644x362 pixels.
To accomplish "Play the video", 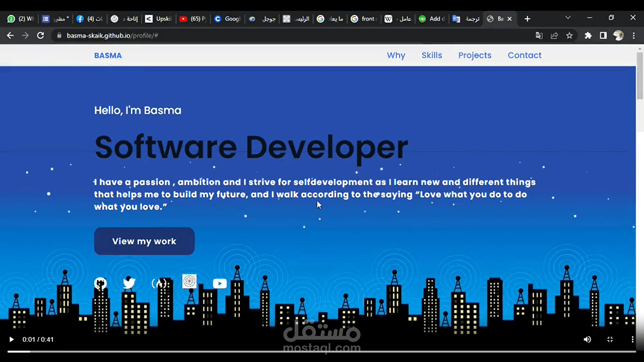I will point(12,339).
